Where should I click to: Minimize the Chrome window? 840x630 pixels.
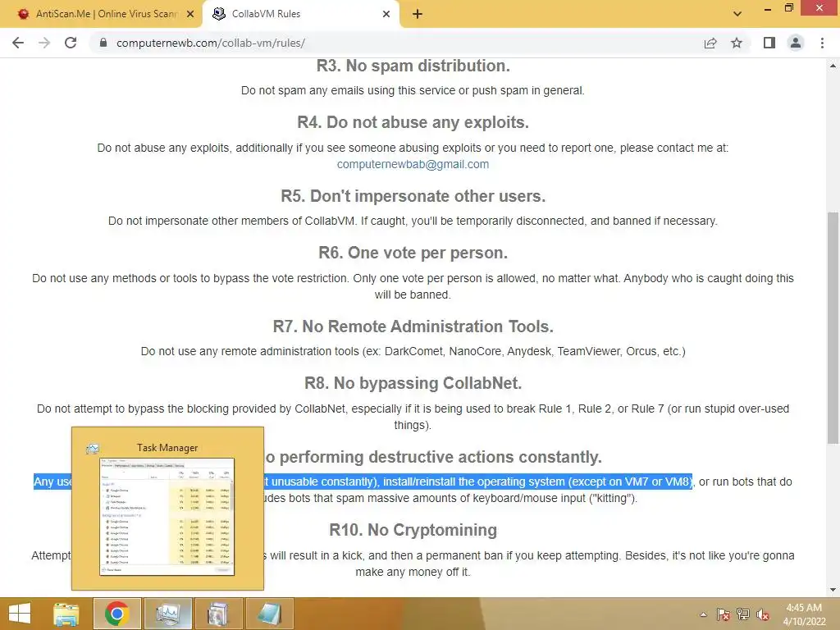768,8
